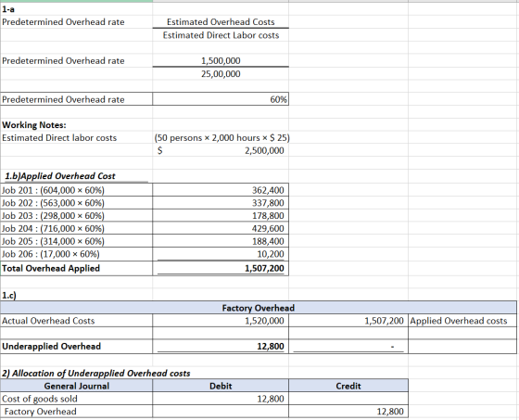Click the Job 205 label cell

(x=76, y=241)
